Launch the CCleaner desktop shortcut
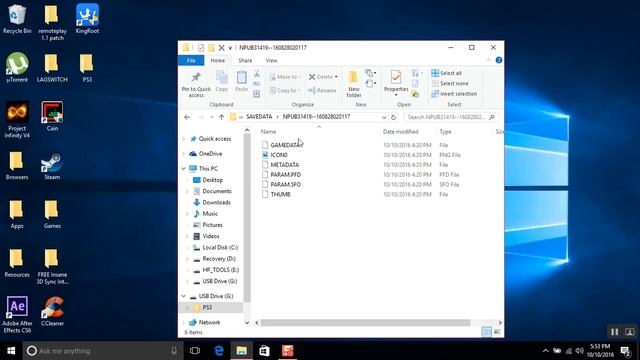Viewport: 640px width, 360px height. pyautogui.click(x=52, y=311)
